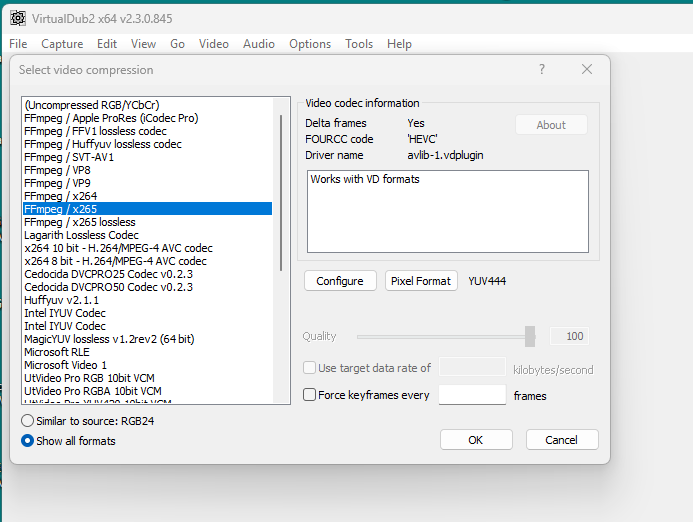Click the About button
Image resolution: width=693 pixels, height=522 pixels.
[551, 125]
